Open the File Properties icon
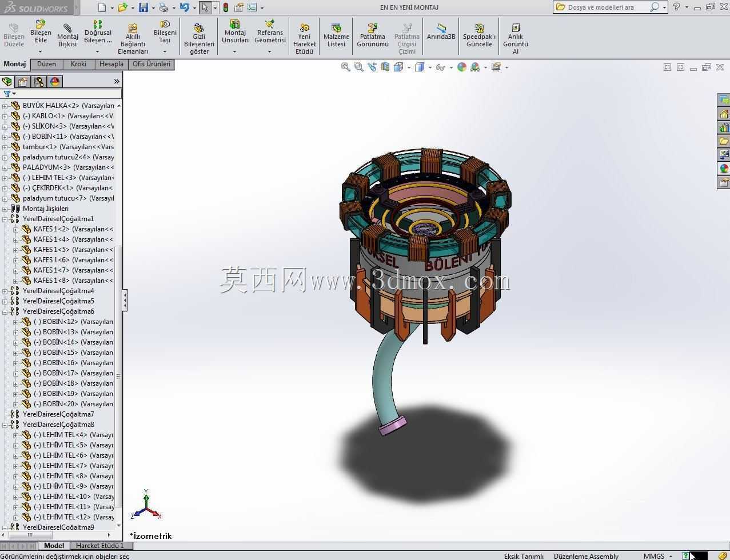This screenshot has width=730, height=560. 239,7
